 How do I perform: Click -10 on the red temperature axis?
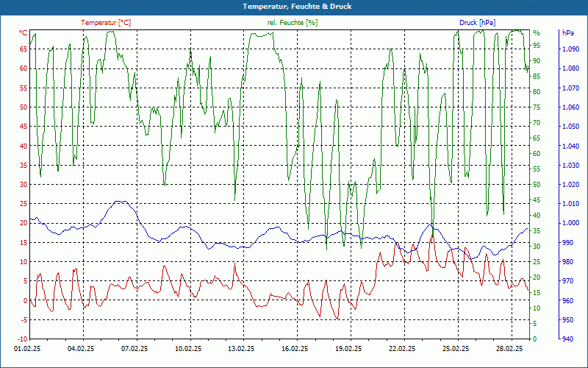[x=23, y=339]
